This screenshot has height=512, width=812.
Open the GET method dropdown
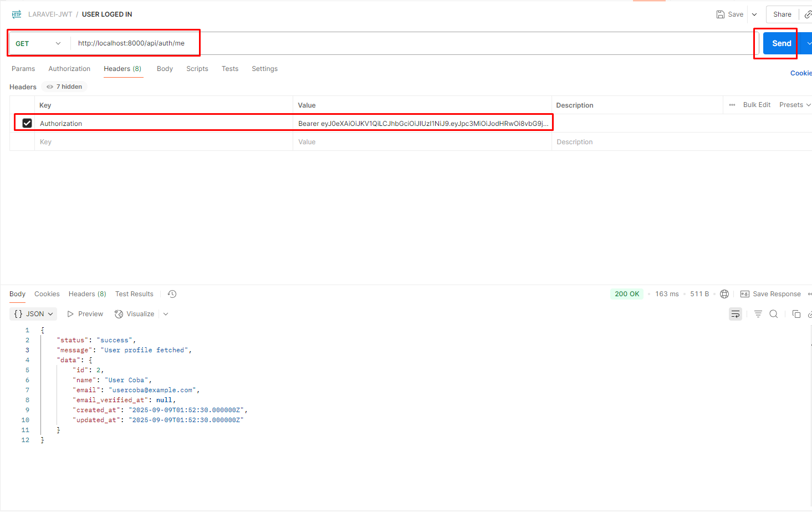tap(38, 43)
